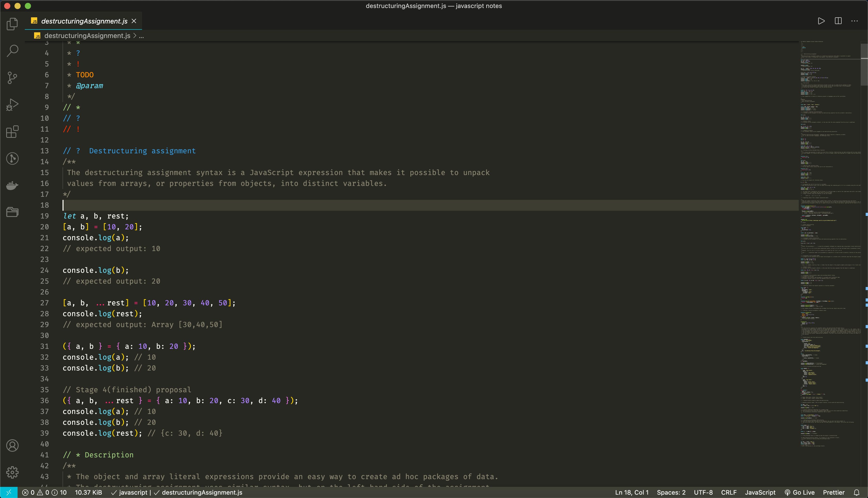Expand breadcrumb ellipsis after destructuringAssignment.js
The height and width of the screenshot is (498, 868).
[x=141, y=36]
